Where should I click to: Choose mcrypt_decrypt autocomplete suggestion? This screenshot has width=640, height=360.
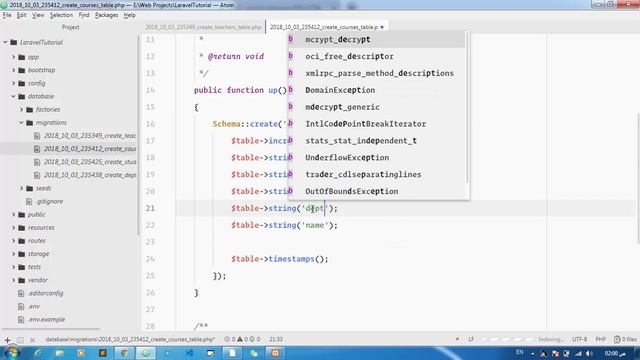(x=376, y=40)
